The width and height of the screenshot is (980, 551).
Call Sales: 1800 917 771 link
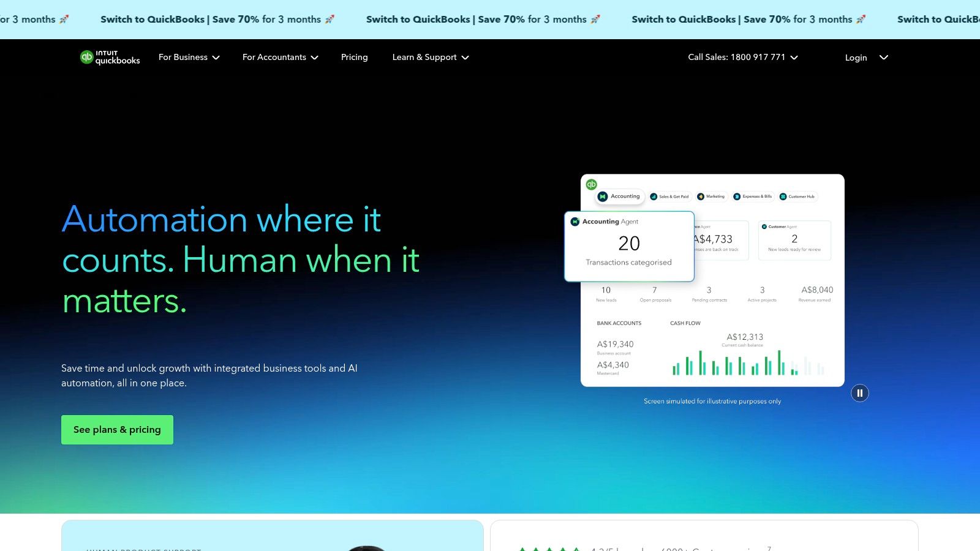(736, 57)
